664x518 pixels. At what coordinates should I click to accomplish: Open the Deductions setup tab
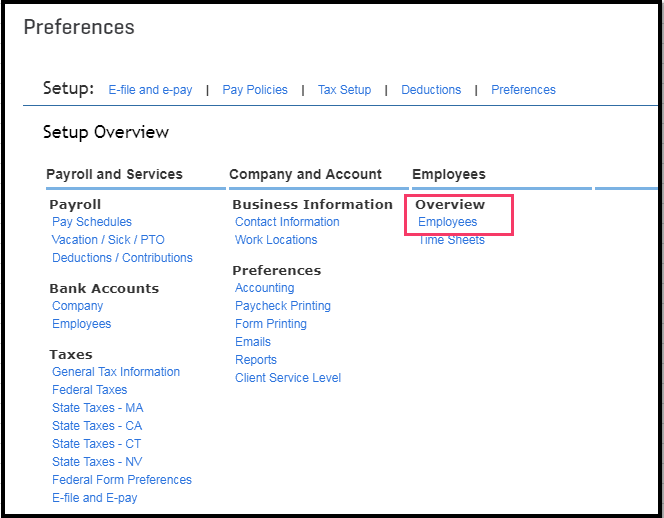[x=431, y=90]
